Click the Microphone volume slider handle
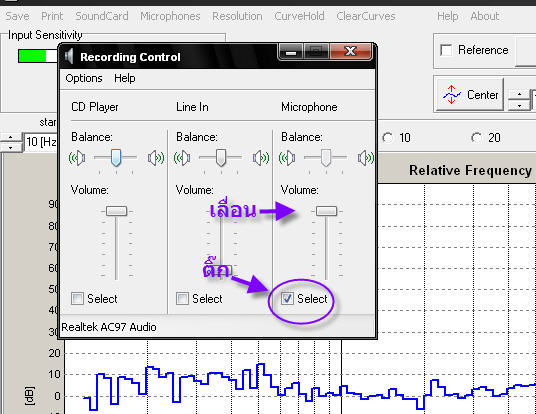 [326, 211]
